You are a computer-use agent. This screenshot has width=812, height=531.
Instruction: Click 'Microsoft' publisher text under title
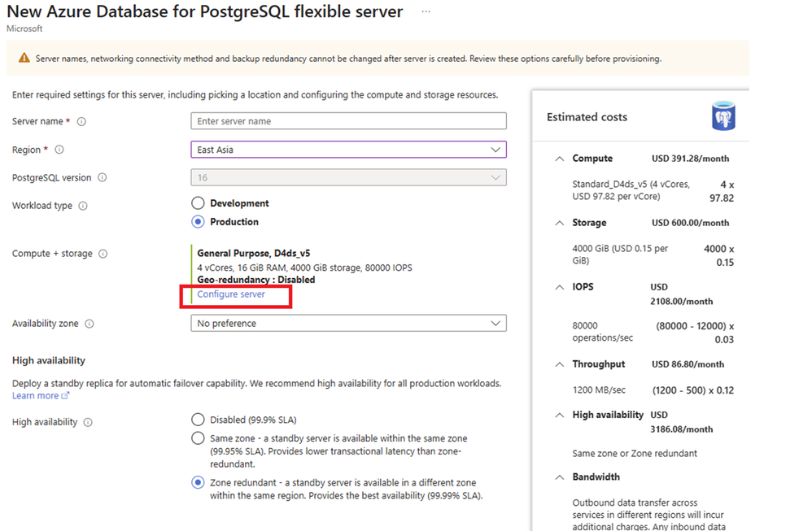click(24, 28)
